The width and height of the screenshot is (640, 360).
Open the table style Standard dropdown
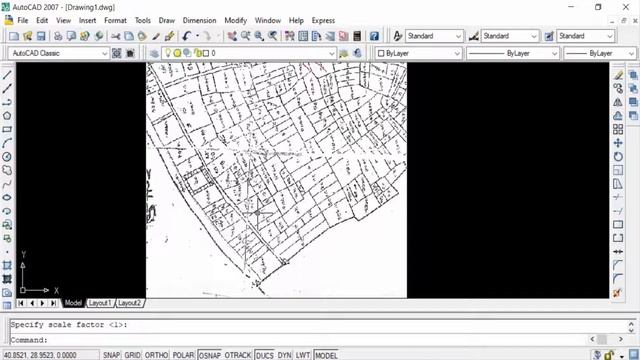click(586, 36)
